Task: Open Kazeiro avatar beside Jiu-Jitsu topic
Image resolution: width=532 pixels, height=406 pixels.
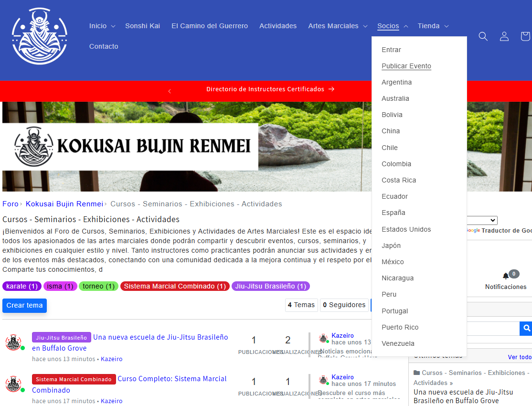Action: click(14, 342)
